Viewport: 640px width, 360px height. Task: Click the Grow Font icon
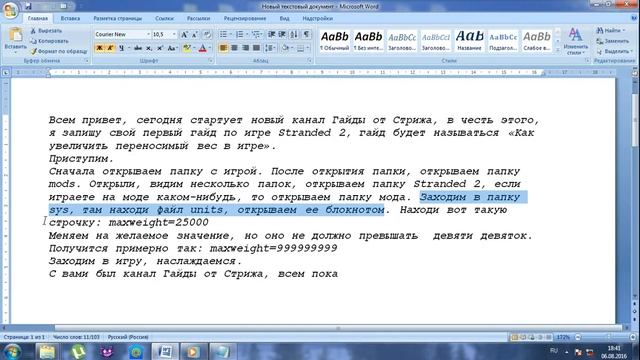coord(184,34)
